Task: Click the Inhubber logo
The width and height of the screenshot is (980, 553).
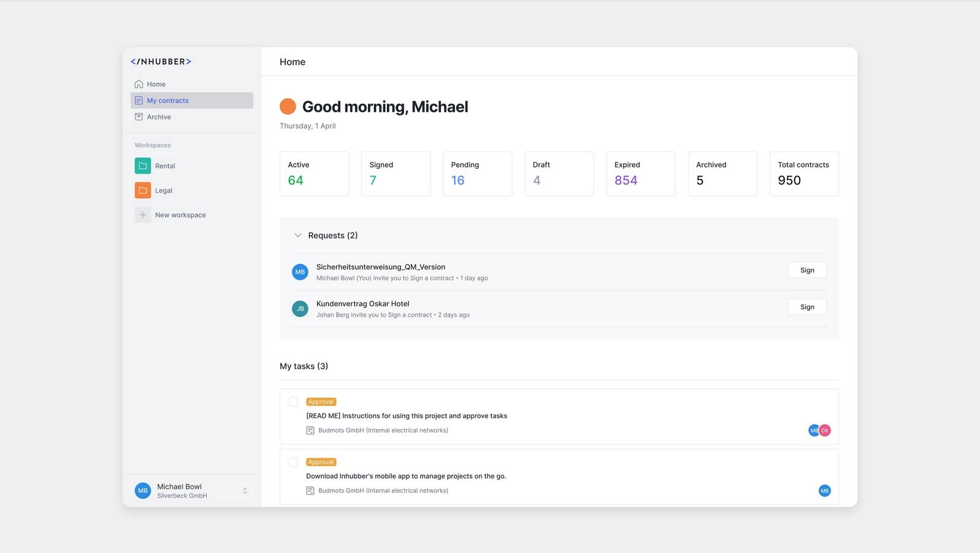Action: point(161,61)
